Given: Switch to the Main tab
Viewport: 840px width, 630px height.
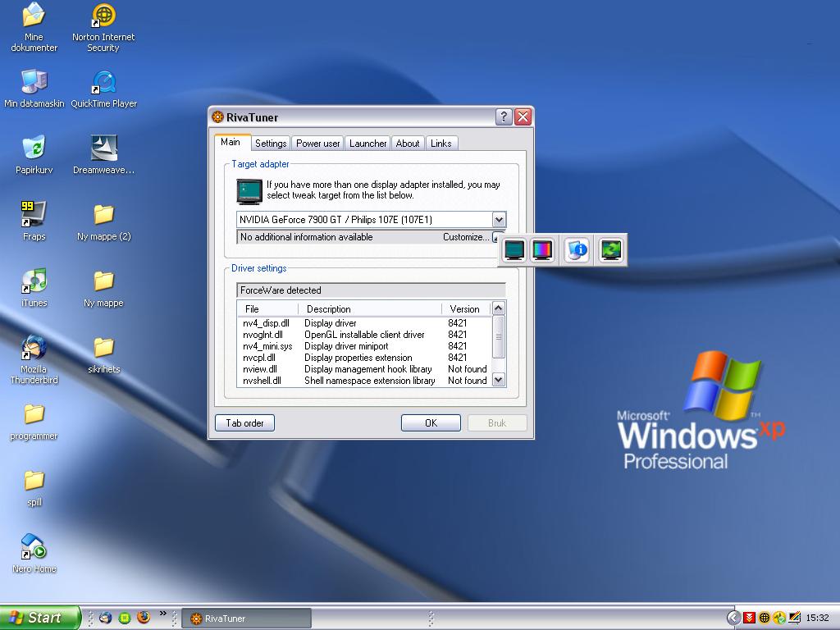Looking at the screenshot, I should pos(231,142).
